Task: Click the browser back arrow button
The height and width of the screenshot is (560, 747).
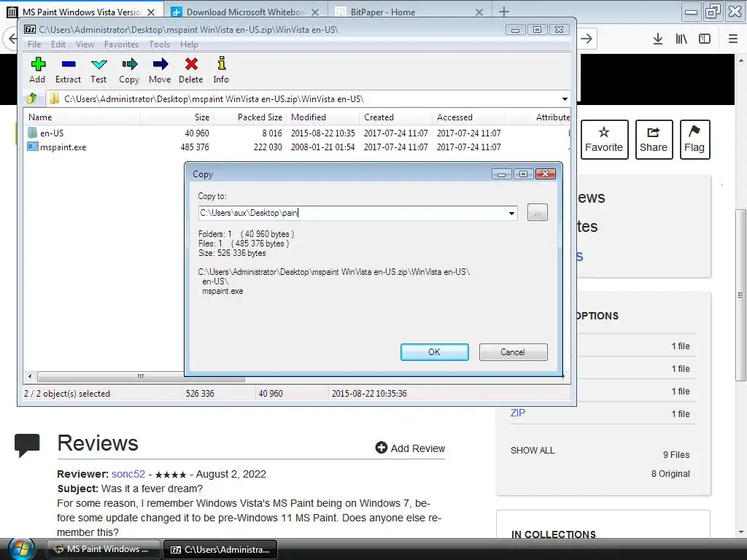Action: (x=12, y=39)
